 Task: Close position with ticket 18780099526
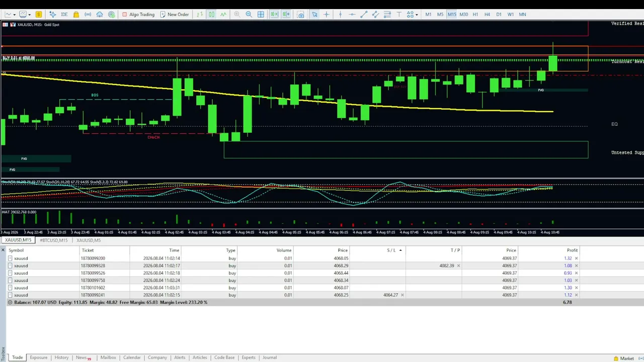[576, 273]
